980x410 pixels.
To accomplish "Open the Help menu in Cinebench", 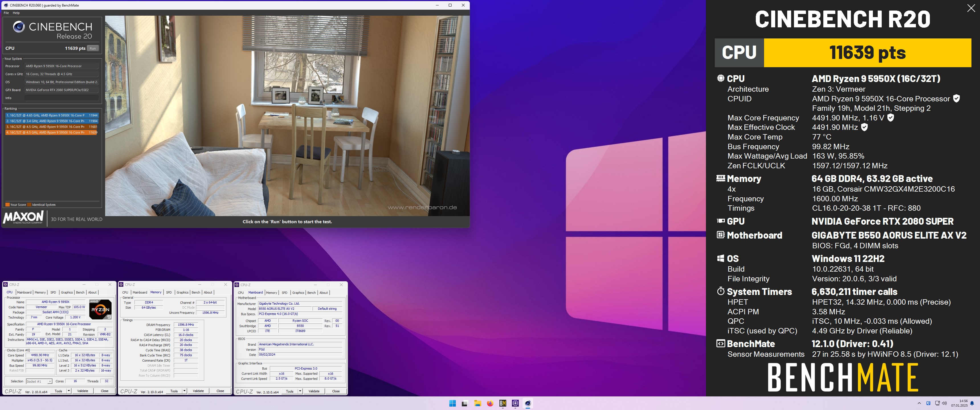I will point(16,13).
